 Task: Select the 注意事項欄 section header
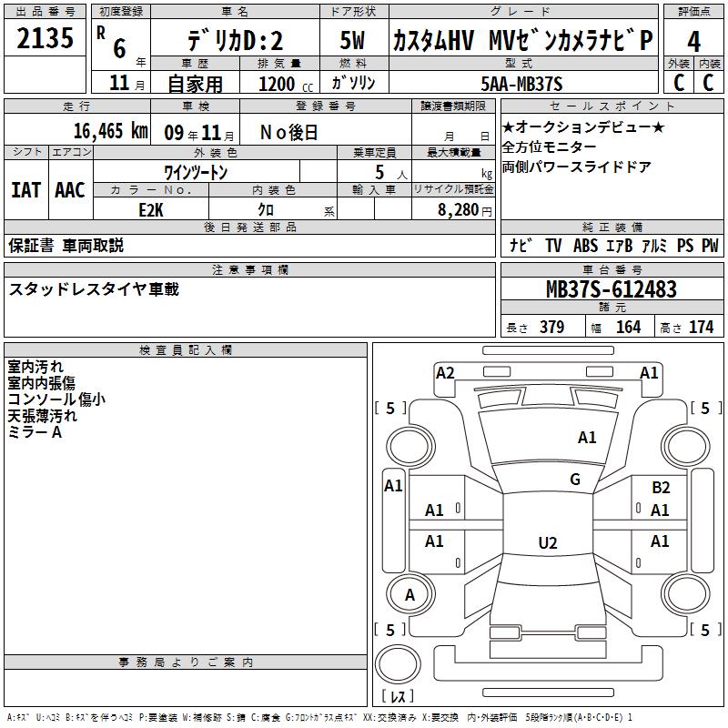[x=249, y=269]
